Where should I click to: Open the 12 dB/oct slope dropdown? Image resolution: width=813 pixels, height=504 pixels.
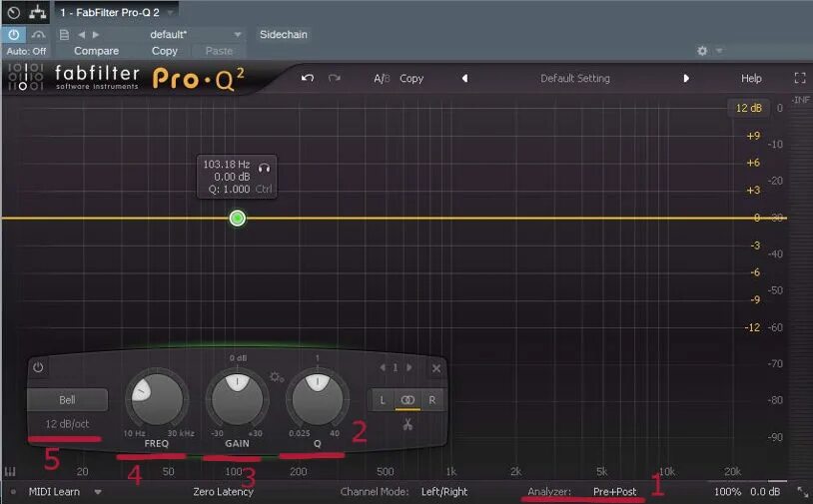pos(67,424)
